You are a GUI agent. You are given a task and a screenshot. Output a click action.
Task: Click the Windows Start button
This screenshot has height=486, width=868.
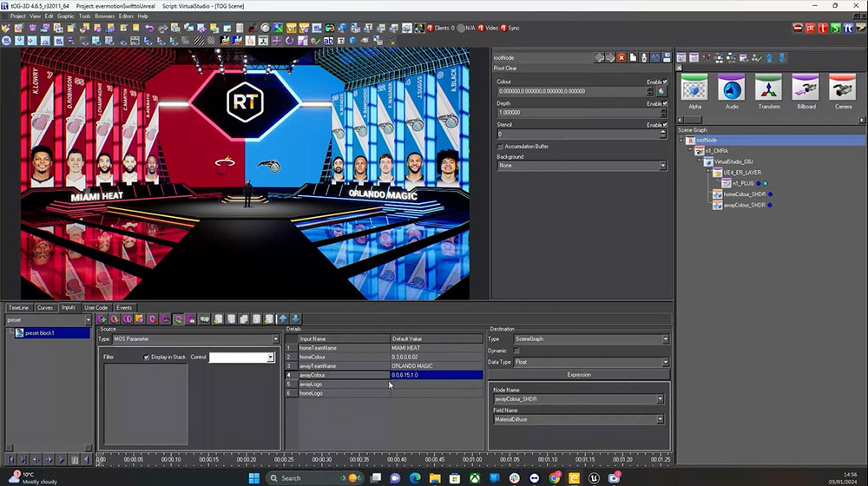pyautogui.click(x=254, y=477)
